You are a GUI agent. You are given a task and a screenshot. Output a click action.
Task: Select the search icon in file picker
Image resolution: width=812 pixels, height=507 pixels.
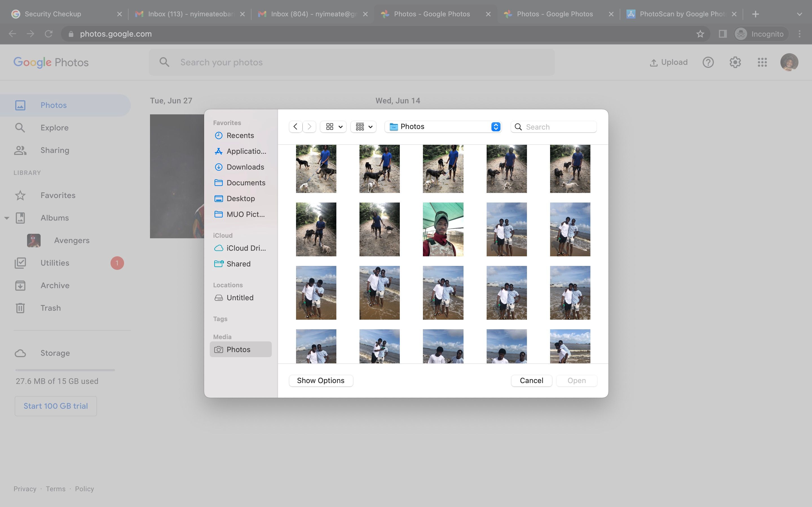(x=517, y=127)
